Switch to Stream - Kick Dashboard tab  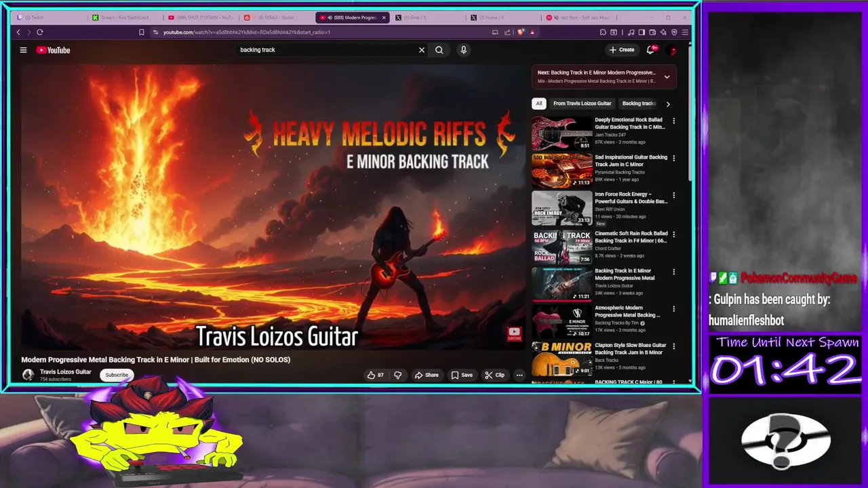click(124, 18)
